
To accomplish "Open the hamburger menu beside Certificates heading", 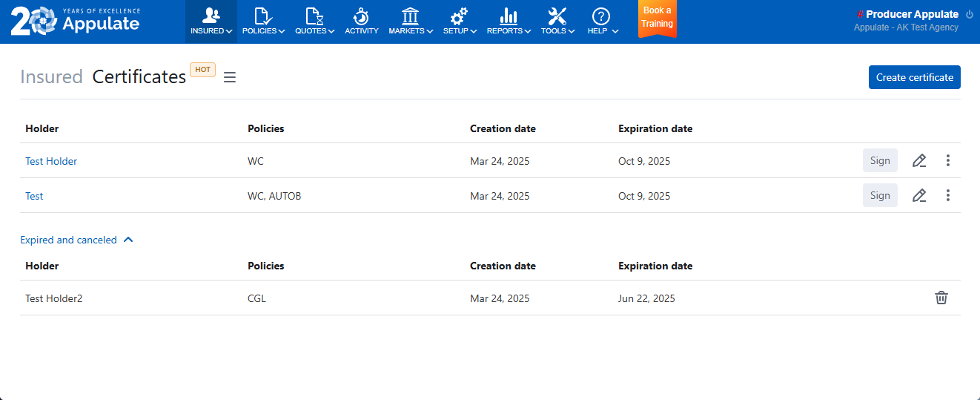I will pos(230,77).
